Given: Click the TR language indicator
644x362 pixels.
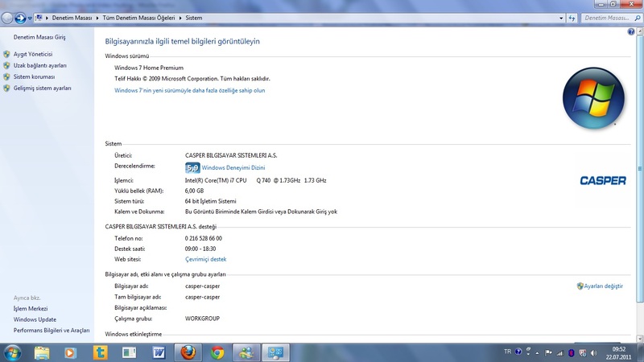Looking at the screenshot, I should pos(508,352).
